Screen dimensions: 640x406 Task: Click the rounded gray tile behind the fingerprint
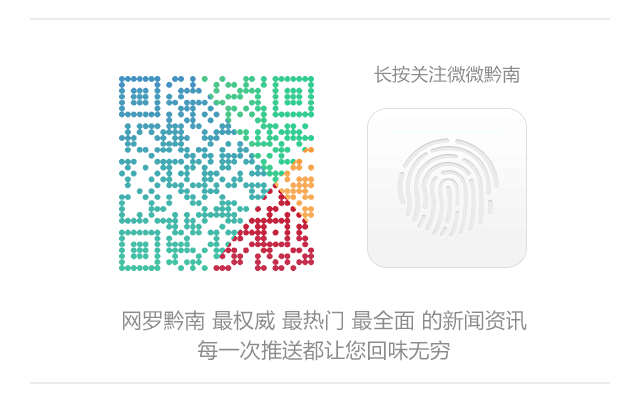(x=447, y=188)
